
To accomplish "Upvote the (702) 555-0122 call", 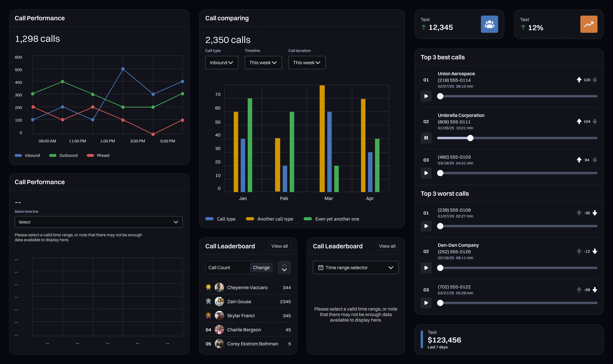I will coord(579,290).
